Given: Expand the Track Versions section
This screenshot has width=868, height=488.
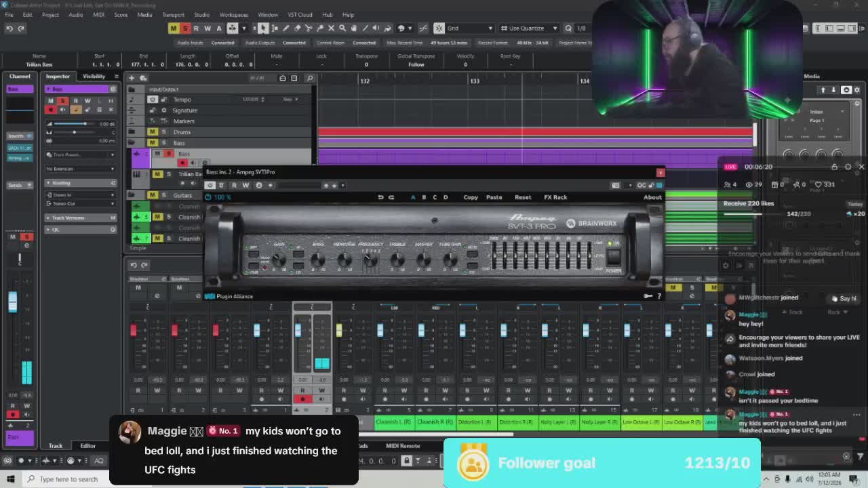Looking at the screenshot, I should pyautogui.click(x=80, y=218).
